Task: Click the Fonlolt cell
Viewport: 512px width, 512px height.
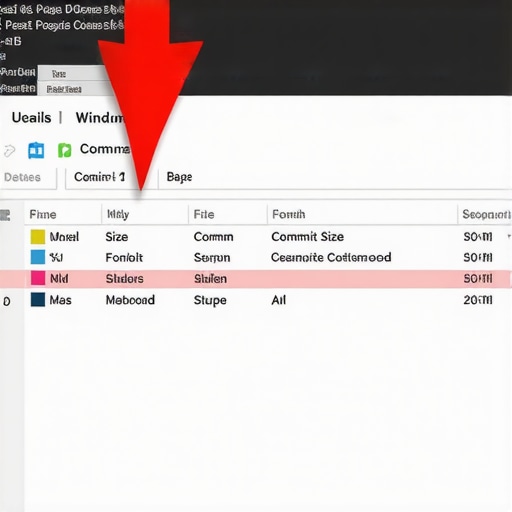Action: coord(124,258)
